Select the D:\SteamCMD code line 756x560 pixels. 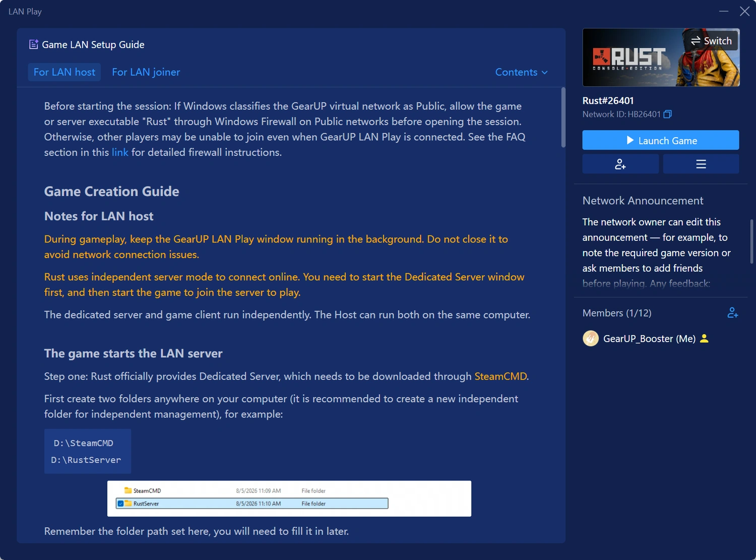[84, 443]
